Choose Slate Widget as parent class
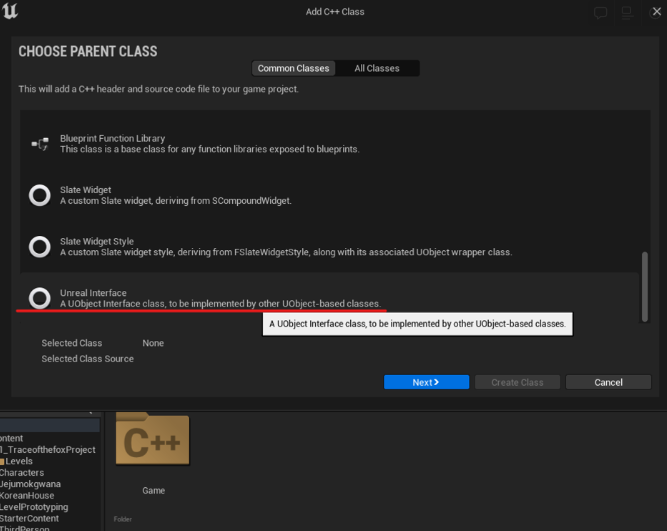Viewport: 667px width, 531px height. 330,195
